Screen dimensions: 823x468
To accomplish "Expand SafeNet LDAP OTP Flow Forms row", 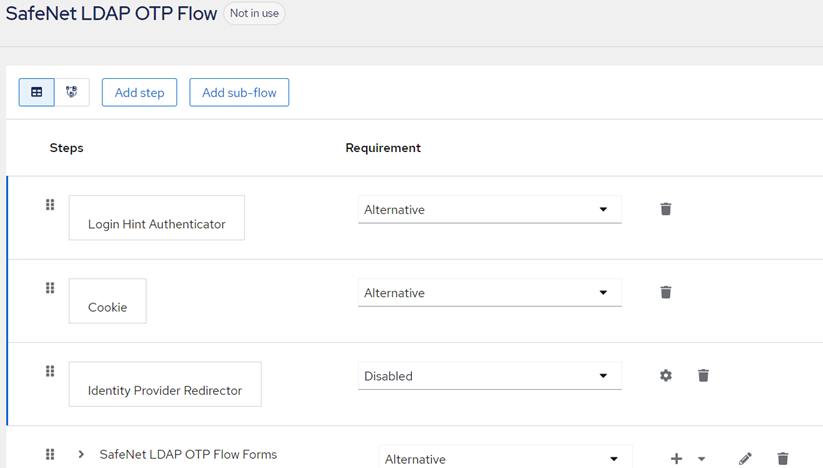I will point(81,454).
